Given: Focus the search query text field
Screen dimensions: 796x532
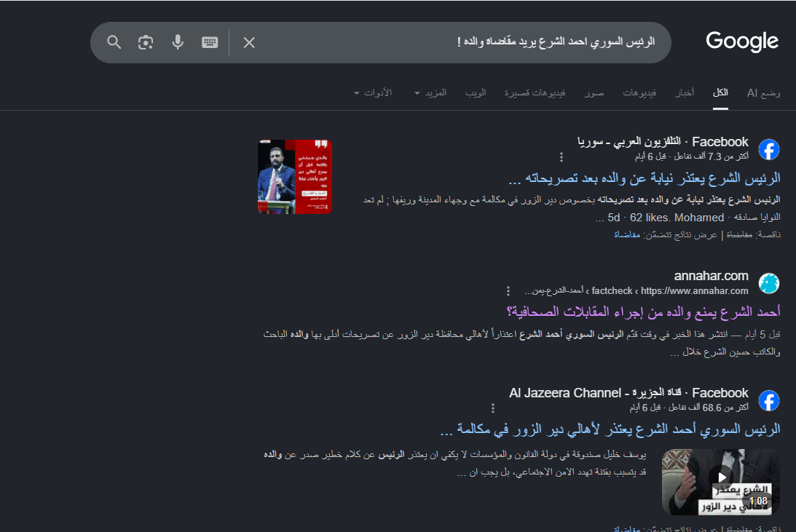Looking at the screenshot, I should [x=457, y=42].
